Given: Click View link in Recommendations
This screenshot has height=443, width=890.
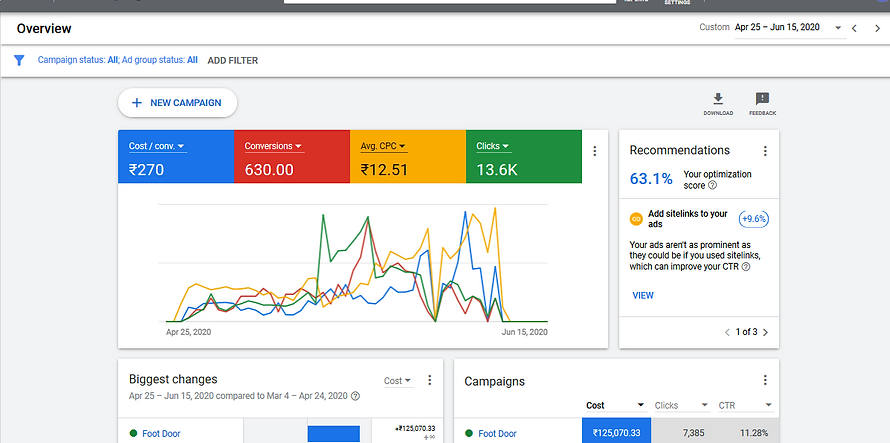Looking at the screenshot, I should [x=643, y=295].
